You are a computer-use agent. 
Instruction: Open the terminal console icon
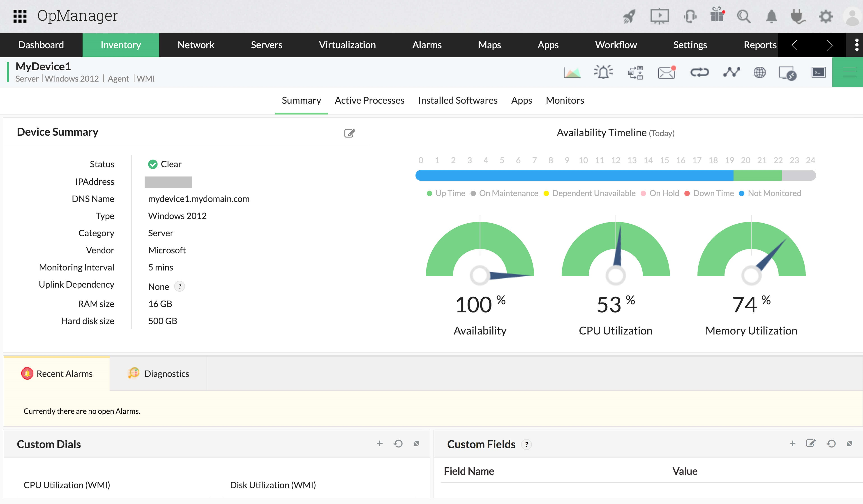tap(819, 72)
